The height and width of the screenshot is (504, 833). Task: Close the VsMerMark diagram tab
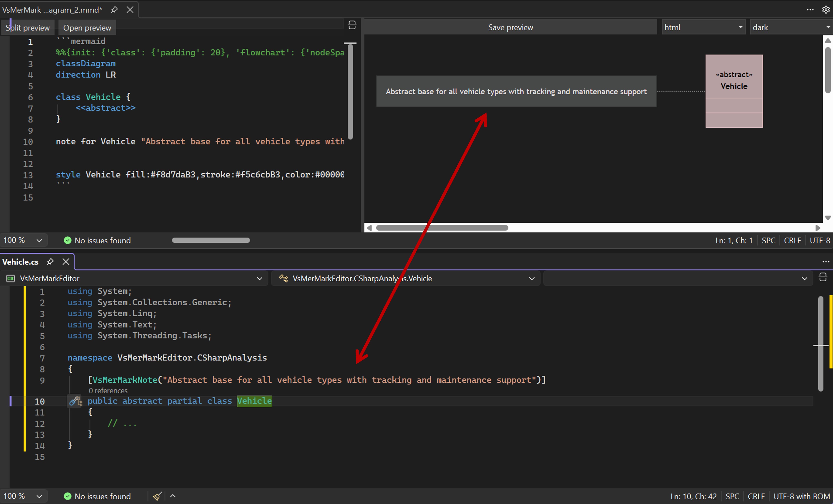(130, 10)
